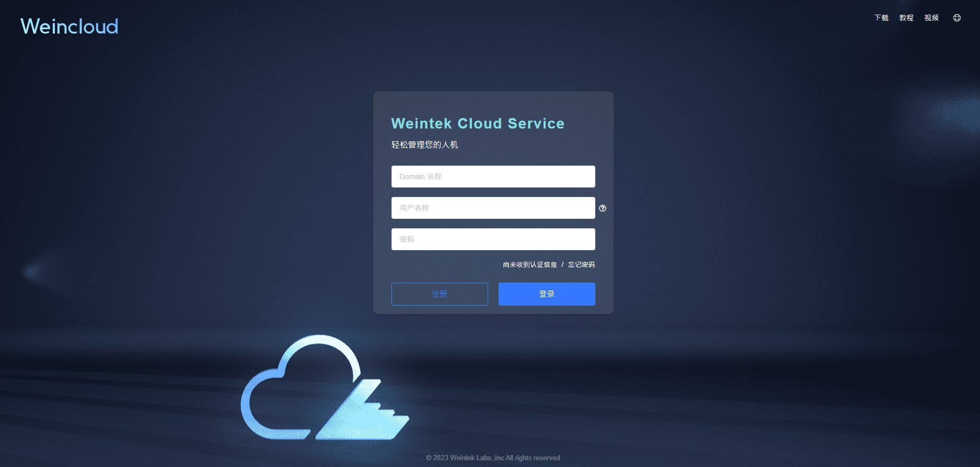Click the 忘记密码 link
Image resolution: width=980 pixels, height=467 pixels.
(x=581, y=265)
